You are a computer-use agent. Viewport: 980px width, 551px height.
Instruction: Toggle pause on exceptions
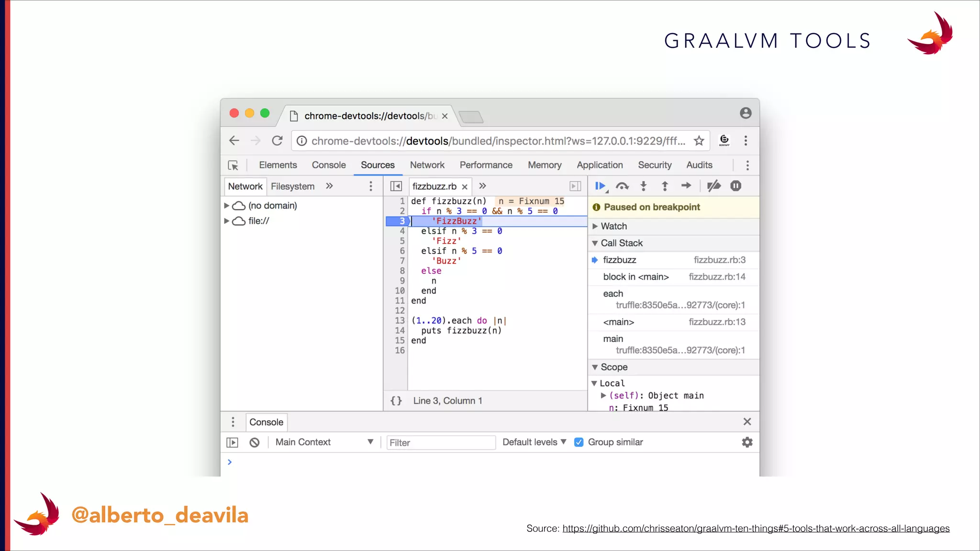(x=736, y=186)
